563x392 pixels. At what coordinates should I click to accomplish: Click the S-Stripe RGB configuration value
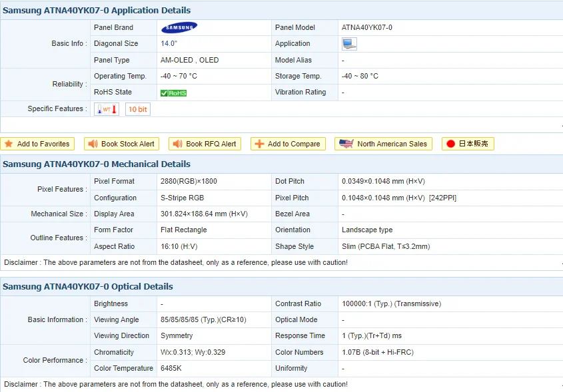click(183, 198)
